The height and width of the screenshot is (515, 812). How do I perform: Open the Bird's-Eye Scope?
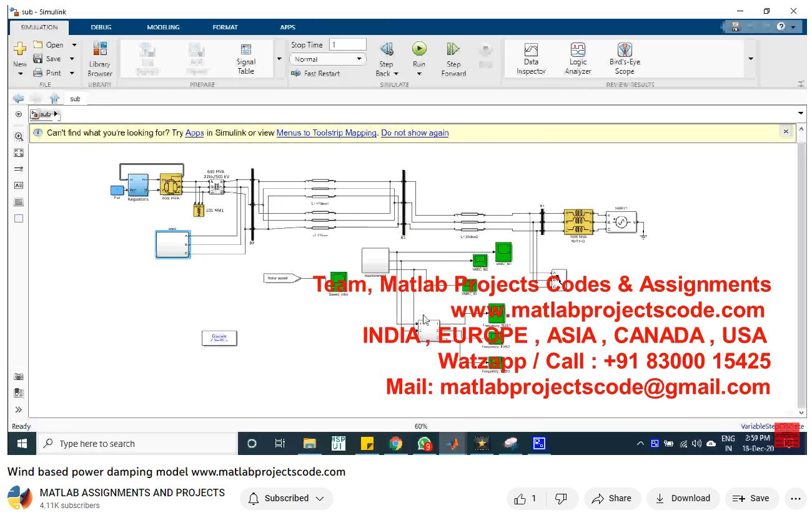point(625,59)
